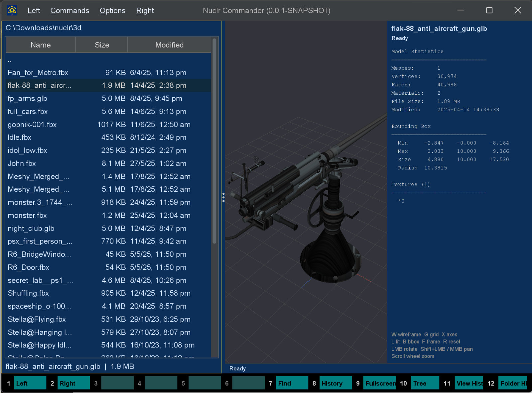Select gopnik-001.fbx file
This screenshot has height=393, width=532.
108,125
